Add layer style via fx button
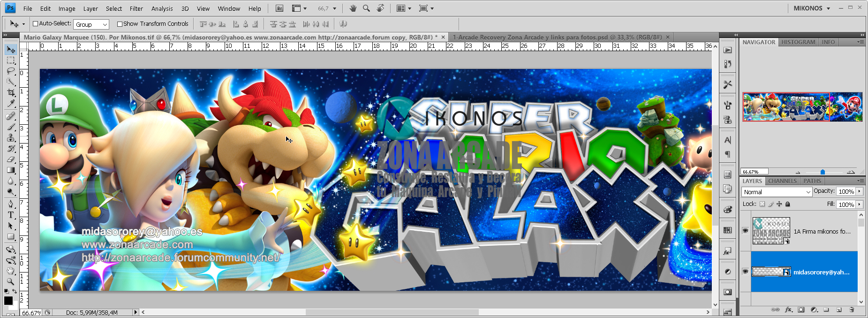This screenshot has height=318, width=868. (x=788, y=310)
